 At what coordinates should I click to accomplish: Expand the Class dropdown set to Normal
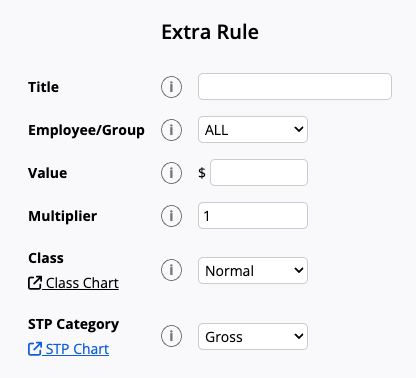(x=253, y=270)
